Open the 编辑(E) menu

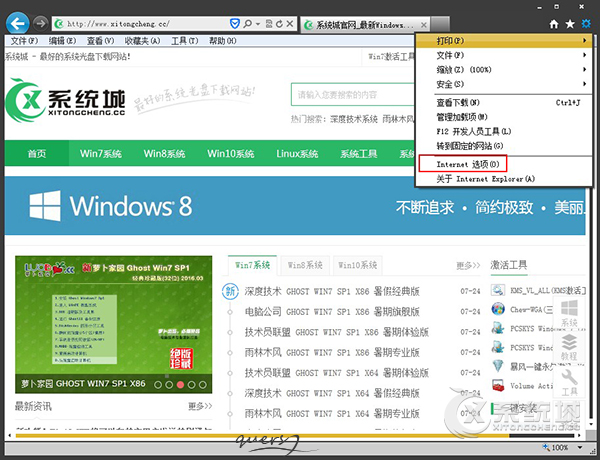click(62, 41)
